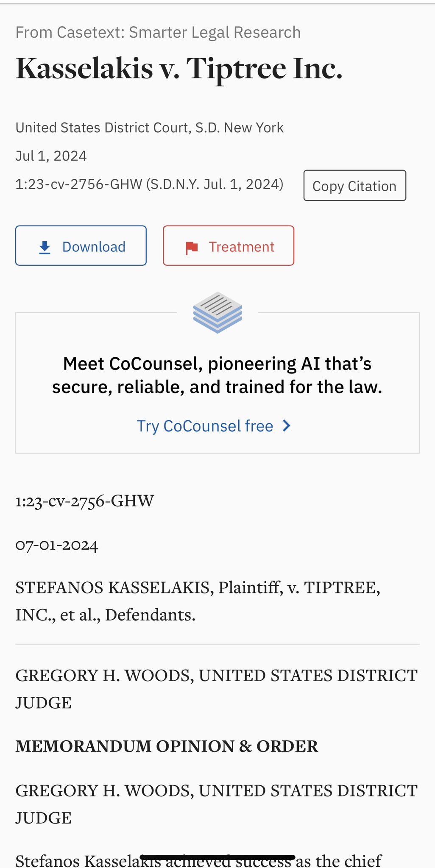The image size is (435, 868).
Task: Click the Jul 1, 2024 date
Action: 51,156
